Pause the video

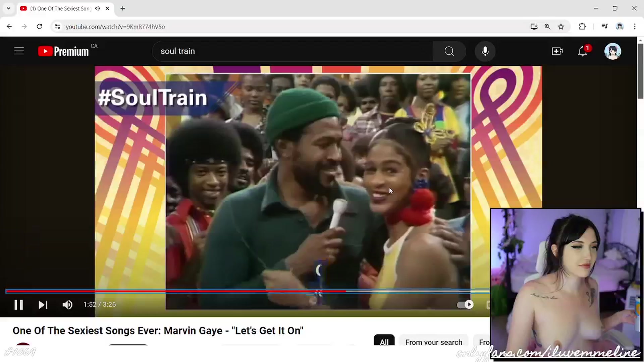coord(19,305)
